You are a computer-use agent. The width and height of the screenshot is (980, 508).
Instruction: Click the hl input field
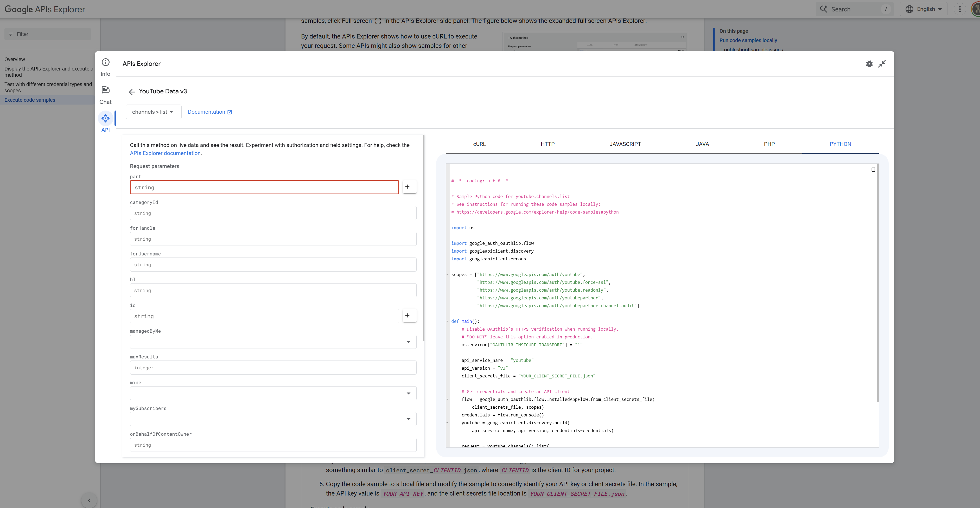[273, 291]
